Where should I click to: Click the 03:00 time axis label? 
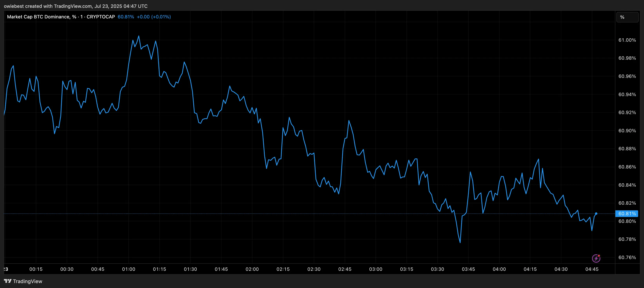(376, 269)
